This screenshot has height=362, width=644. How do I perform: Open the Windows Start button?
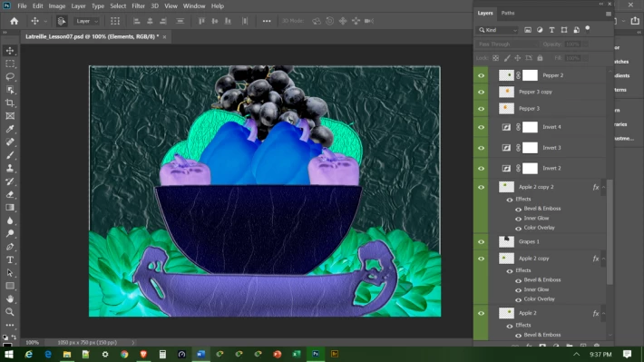click(9, 354)
